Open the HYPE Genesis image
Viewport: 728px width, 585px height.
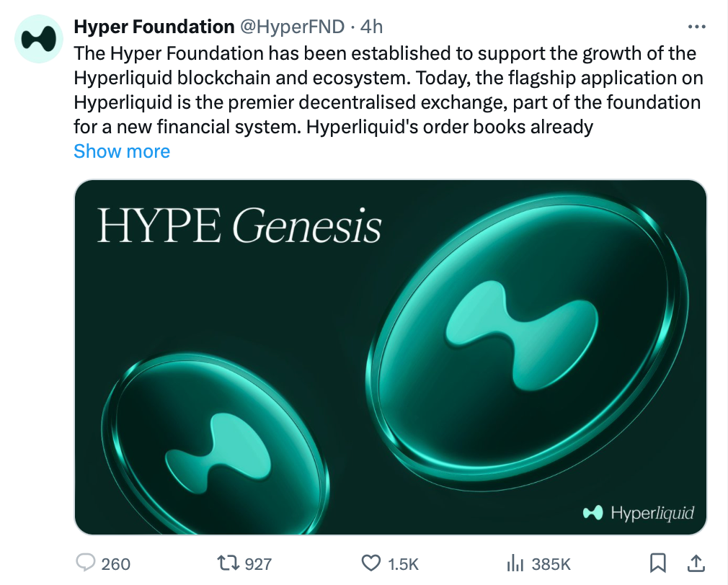(391, 357)
